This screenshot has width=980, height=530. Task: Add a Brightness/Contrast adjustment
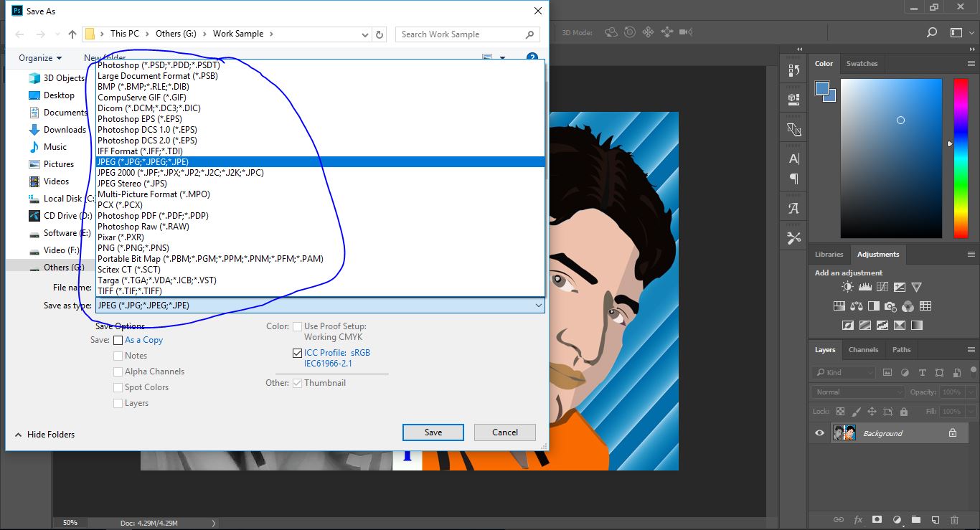(847, 287)
